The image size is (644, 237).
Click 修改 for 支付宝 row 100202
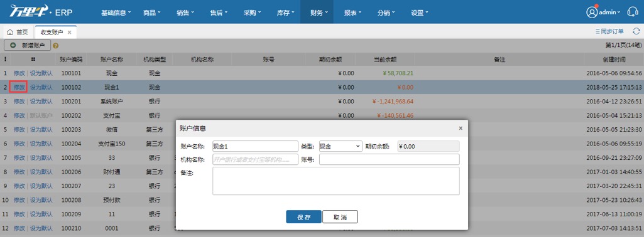(19, 115)
